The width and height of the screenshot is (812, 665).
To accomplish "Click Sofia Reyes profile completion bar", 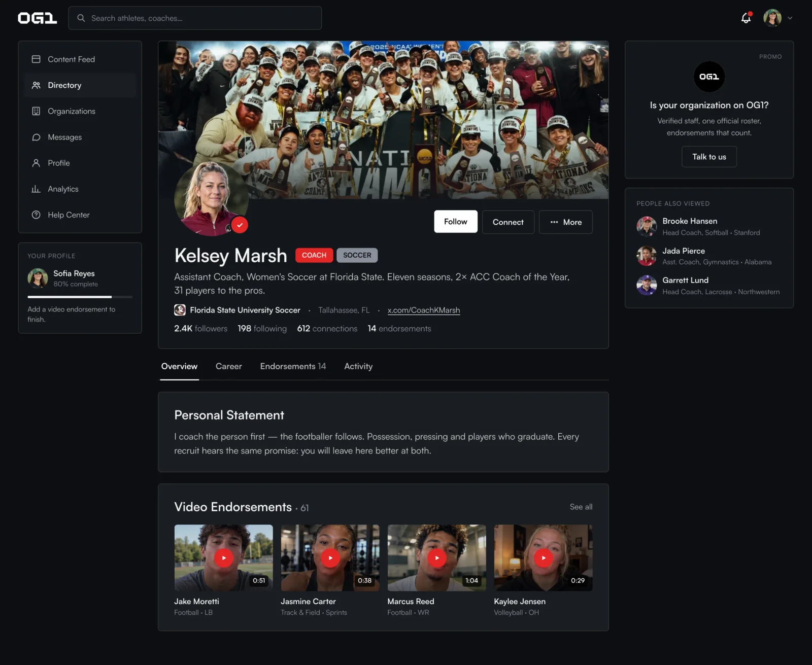I will click(80, 297).
